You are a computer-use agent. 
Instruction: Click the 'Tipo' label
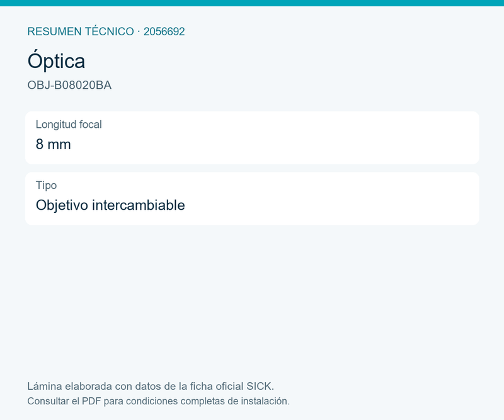click(46, 185)
